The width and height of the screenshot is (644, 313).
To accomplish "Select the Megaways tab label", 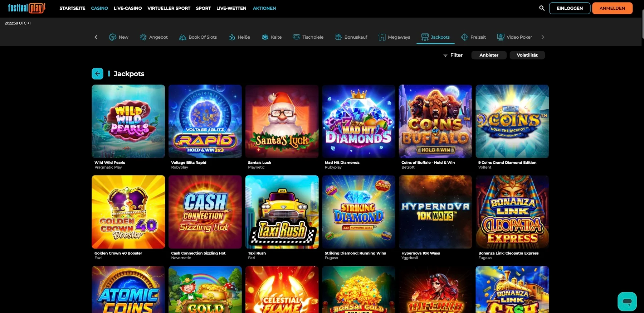I will pyautogui.click(x=399, y=37).
